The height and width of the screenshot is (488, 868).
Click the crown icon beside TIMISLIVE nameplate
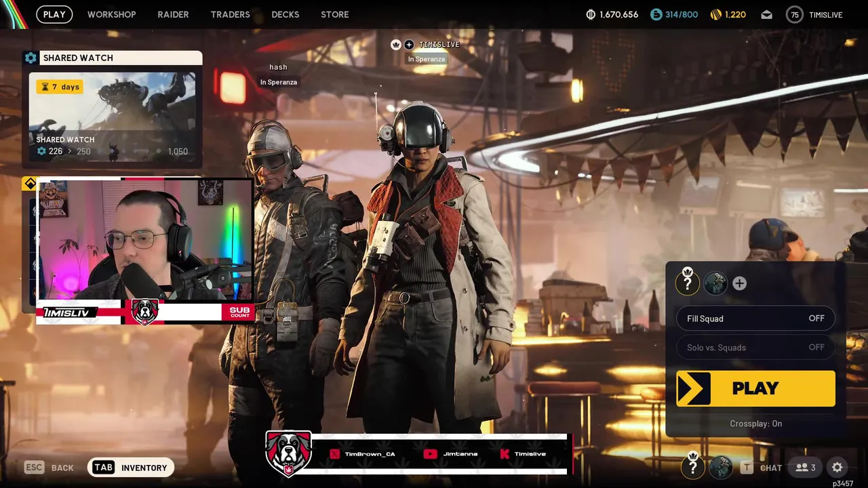(396, 45)
